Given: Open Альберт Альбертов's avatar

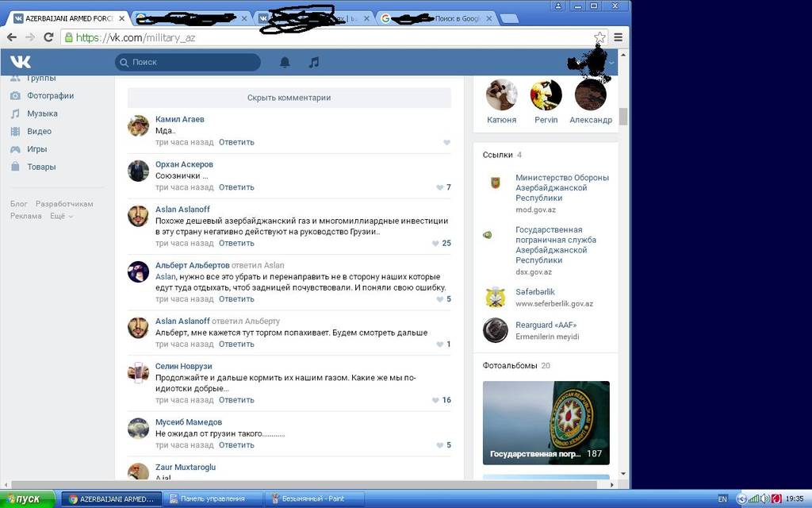Looking at the screenshot, I should tap(138, 272).
